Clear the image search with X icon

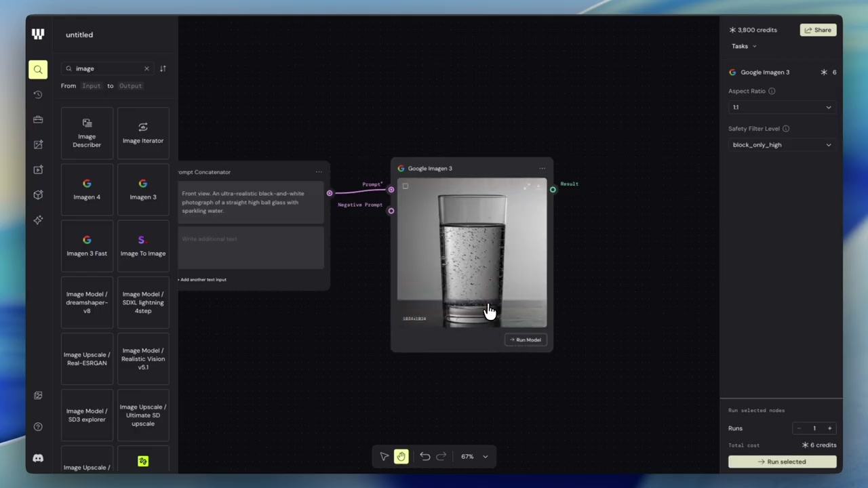pos(146,68)
